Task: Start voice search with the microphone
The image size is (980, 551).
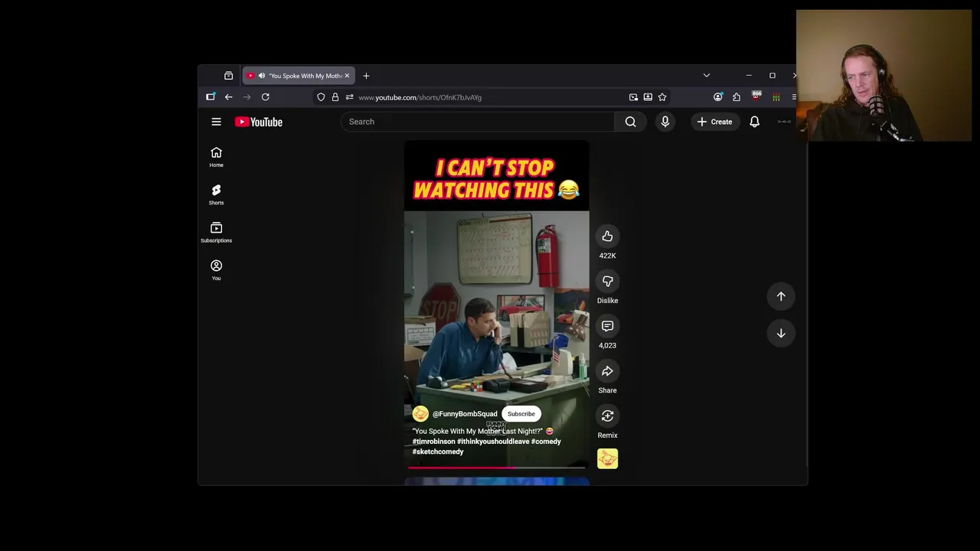Action: 665,122
